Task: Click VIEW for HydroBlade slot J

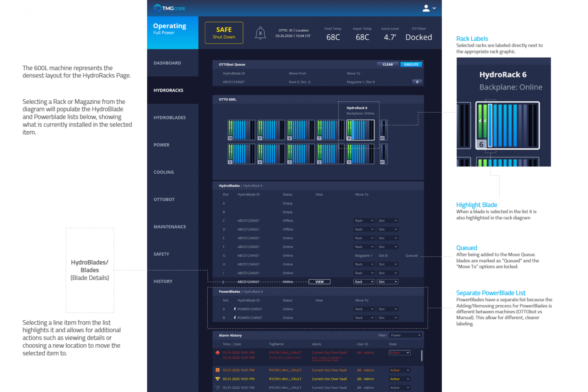Action: (319, 282)
